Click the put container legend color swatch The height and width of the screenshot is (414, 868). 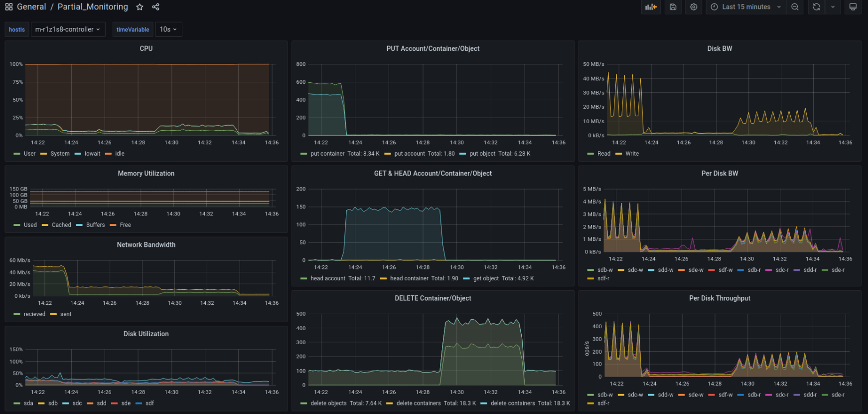[304, 154]
